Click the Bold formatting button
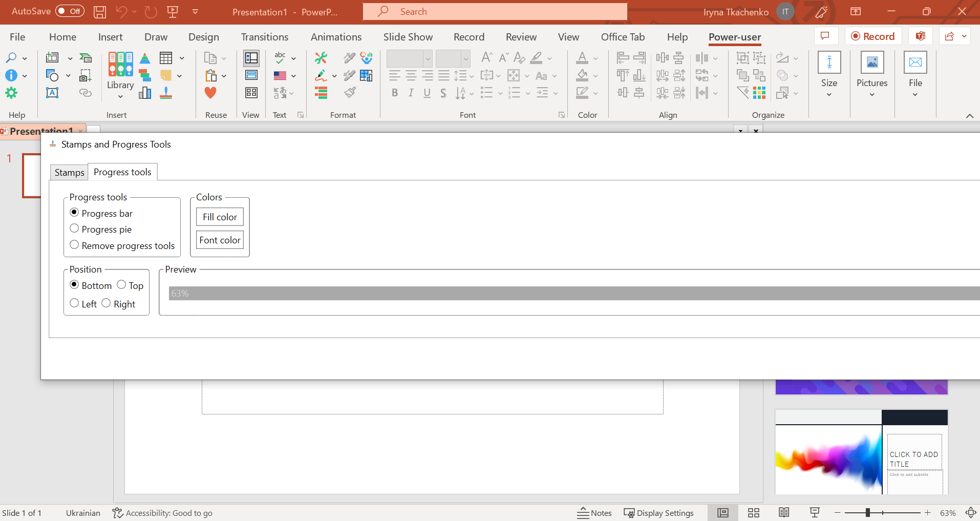Image resolution: width=980 pixels, height=521 pixels. [x=394, y=93]
